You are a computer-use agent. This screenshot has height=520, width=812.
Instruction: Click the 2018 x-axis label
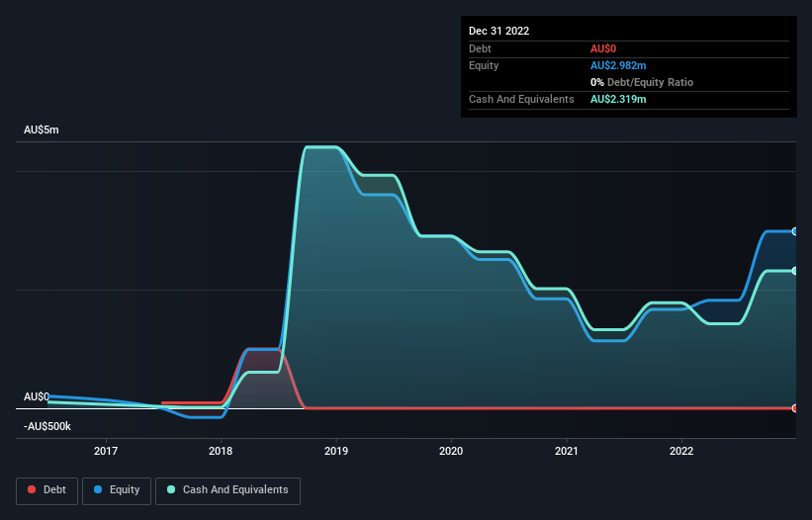(221, 451)
